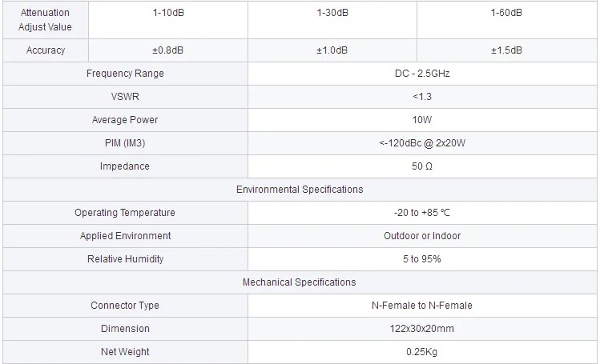Click the Mechanical Specifications section heading
Screen dimensions: 600x364
(300, 282)
